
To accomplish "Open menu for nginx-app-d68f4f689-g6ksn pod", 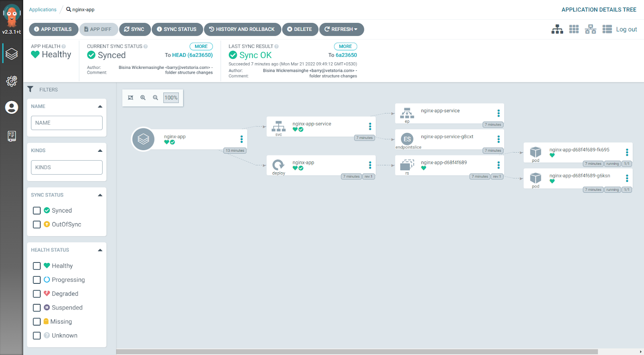I will pyautogui.click(x=627, y=178).
